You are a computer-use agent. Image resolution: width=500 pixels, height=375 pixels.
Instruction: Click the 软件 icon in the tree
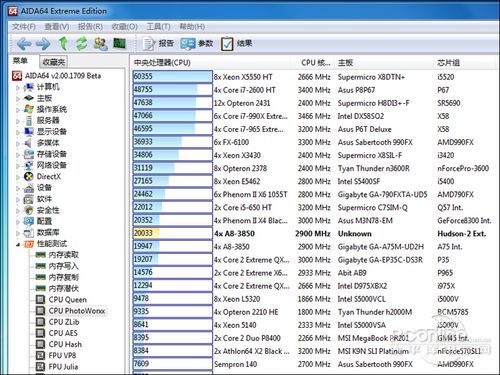pyautogui.click(x=29, y=199)
